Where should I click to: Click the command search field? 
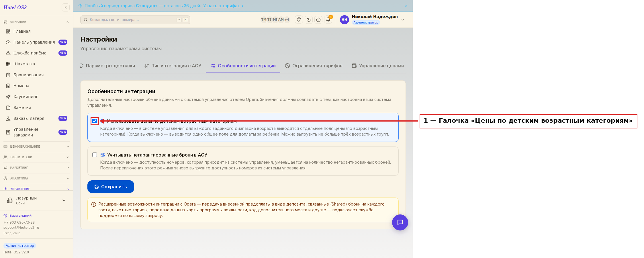[x=135, y=20]
